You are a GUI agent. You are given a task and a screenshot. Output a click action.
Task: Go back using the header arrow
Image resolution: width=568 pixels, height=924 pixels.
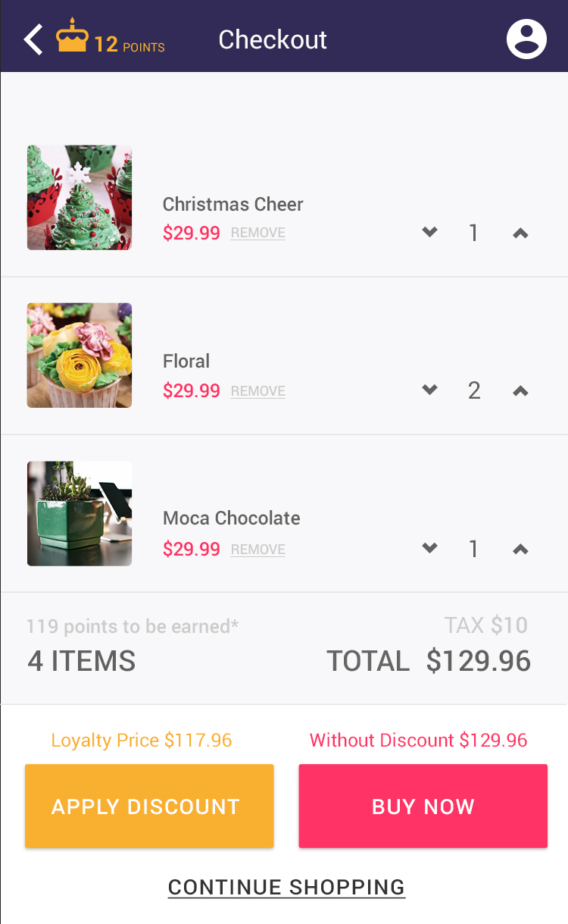33,39
